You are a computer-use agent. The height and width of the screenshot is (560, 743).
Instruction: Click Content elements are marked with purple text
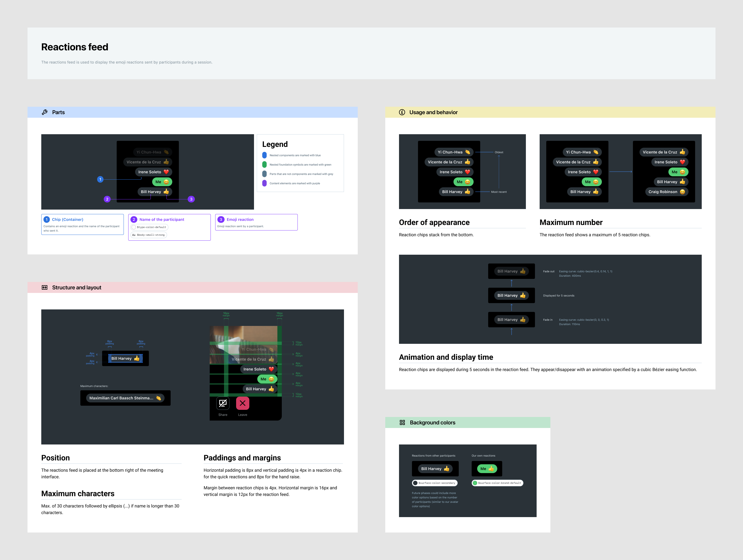294,183
